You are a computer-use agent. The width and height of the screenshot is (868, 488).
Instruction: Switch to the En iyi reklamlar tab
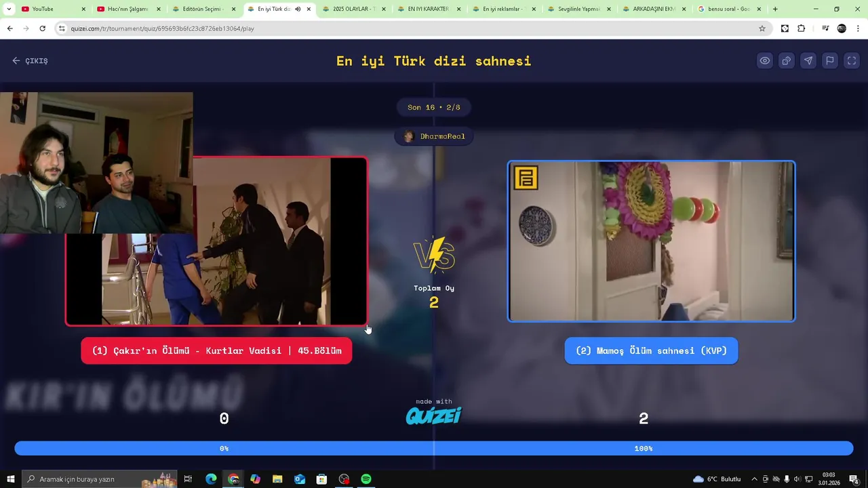pos(505,9)
